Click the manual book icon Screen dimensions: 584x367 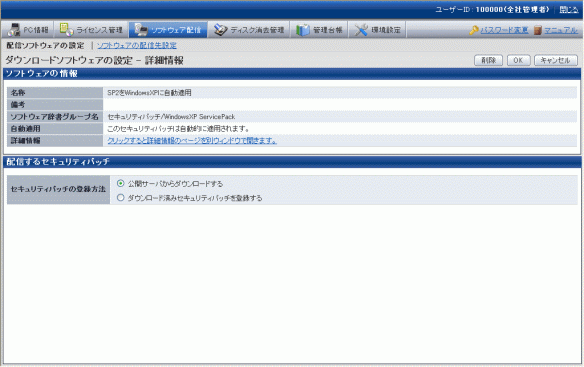pyautogui.click(x=537, y=30)
